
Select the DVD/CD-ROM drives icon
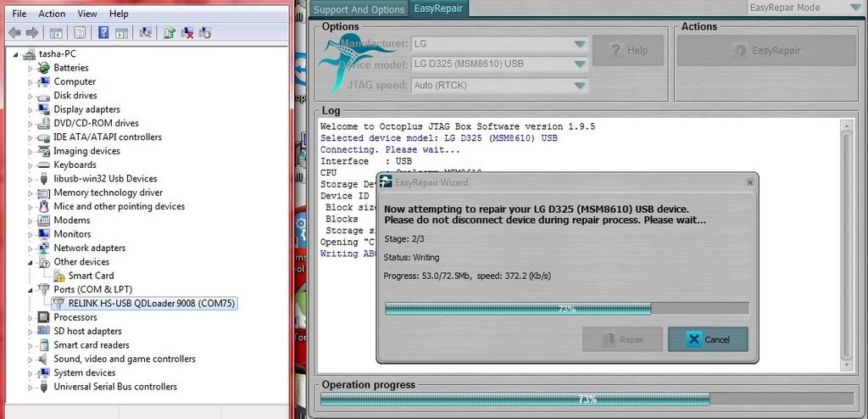tap(44, 124)
